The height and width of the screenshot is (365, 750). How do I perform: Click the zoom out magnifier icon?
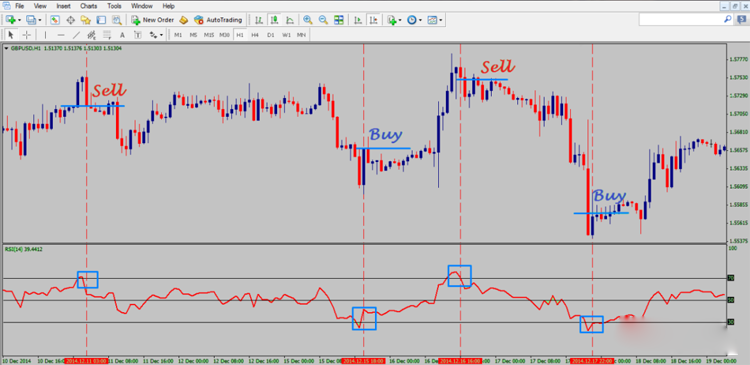323,20
